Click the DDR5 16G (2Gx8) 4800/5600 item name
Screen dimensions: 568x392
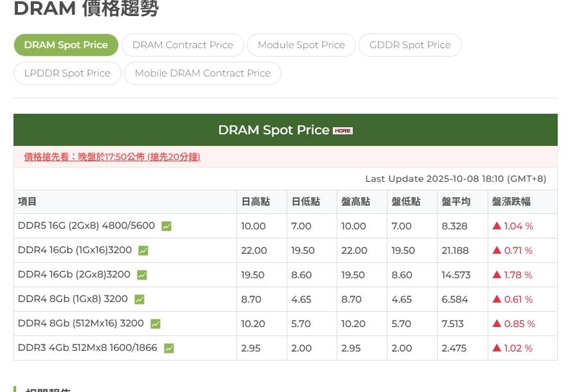86,226
